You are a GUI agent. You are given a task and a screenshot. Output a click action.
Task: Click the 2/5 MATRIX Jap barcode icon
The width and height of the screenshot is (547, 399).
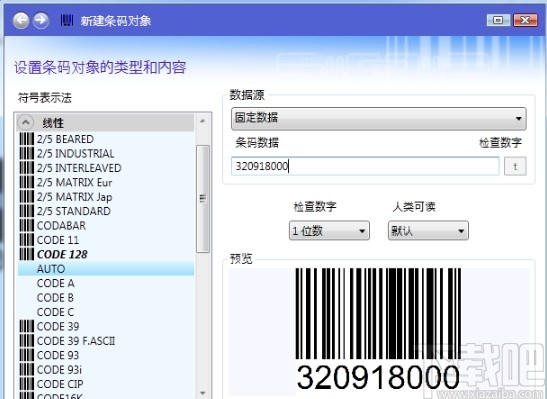pos(27,197)
